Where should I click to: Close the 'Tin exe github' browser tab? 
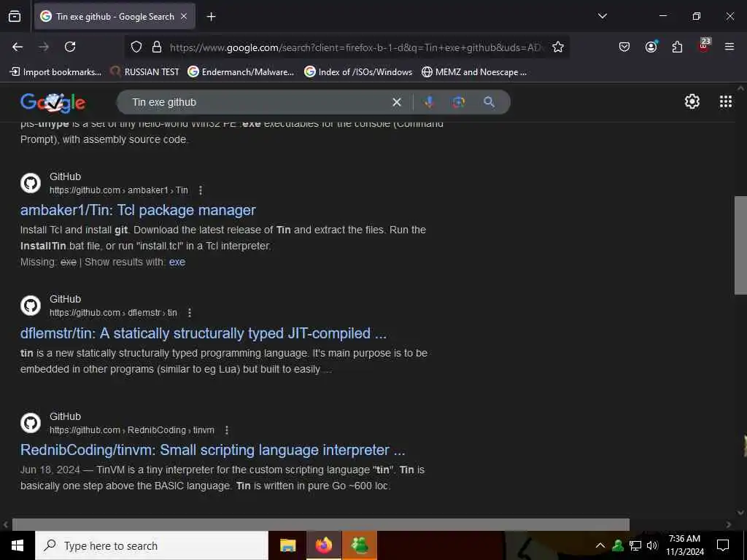click(184, 16)
